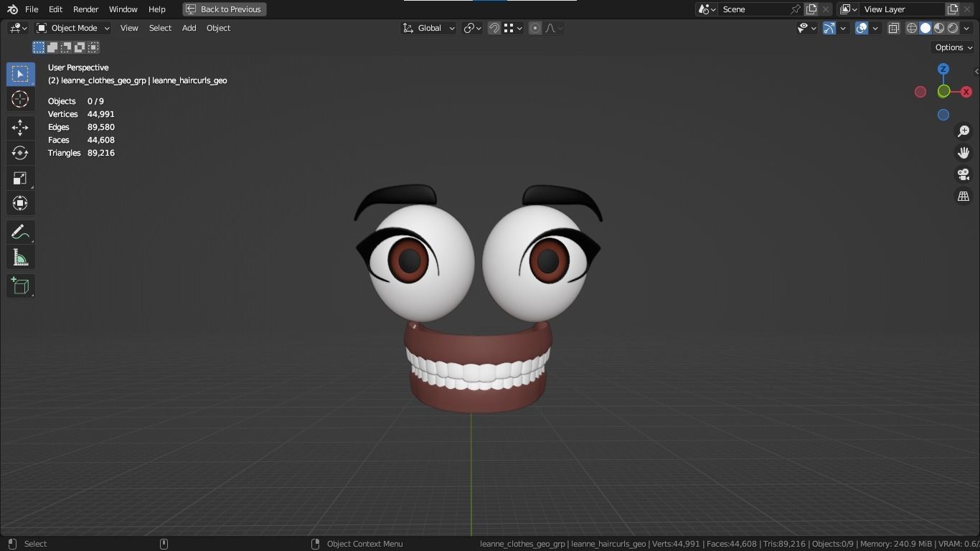Open the scene browse dropdown
The image size is (980, 551).
[x=707, y=9]
